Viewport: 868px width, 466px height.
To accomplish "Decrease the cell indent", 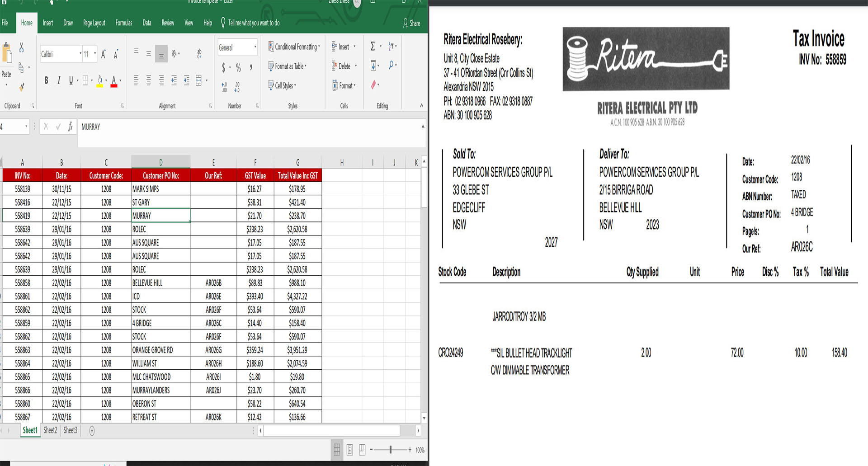I will [x=174, y=80].
